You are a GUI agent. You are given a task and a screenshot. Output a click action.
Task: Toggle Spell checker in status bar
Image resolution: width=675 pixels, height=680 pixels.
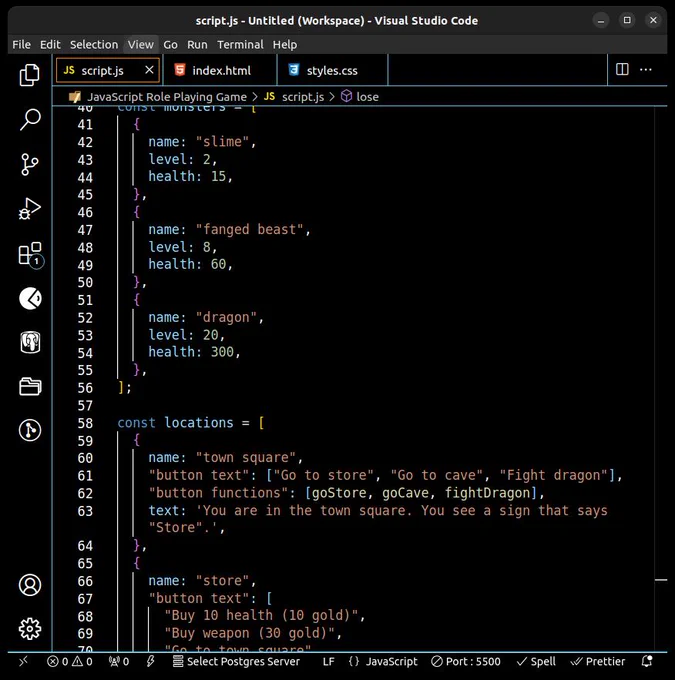pos(536,661)
